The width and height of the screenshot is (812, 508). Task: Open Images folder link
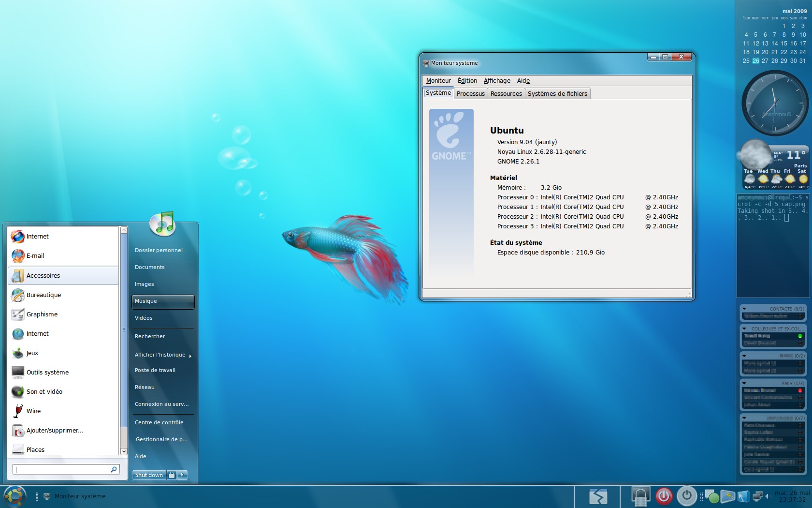click(145, 284)
